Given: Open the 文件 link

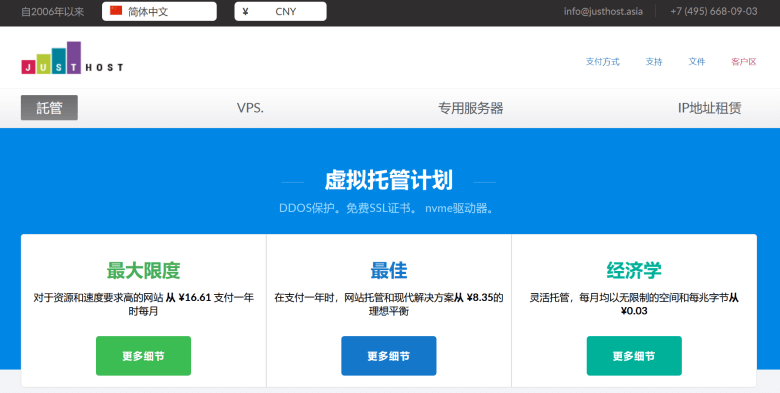Looking at the screenshot, I should tap(696, 62).
